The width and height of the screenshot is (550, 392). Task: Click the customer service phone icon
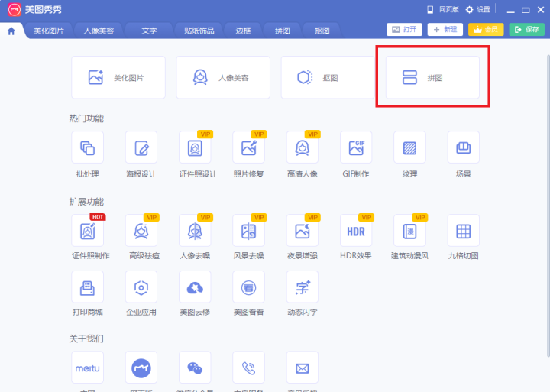tap(248, 368)
